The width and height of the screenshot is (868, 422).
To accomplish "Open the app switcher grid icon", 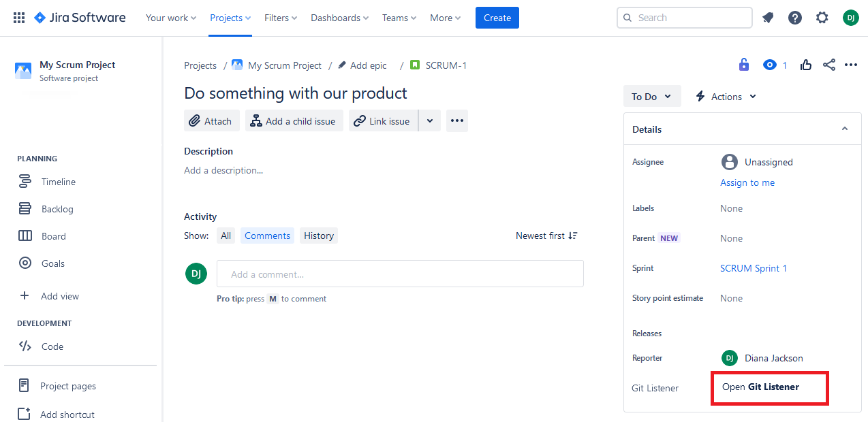I will coord(19,18).
